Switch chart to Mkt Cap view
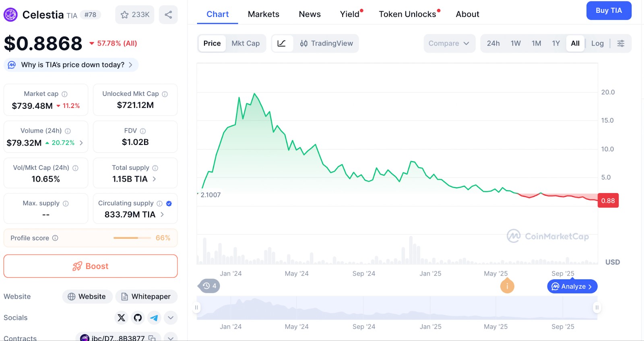 [x=246, y=43]
